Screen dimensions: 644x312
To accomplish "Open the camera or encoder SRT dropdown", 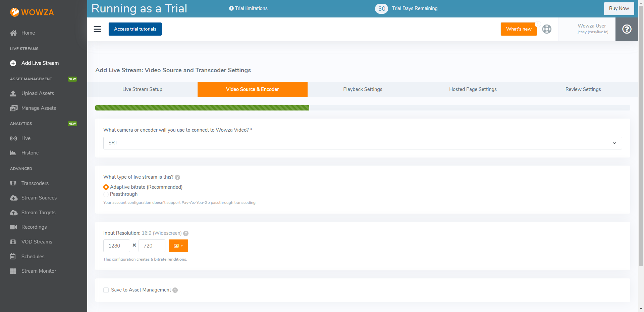I will [x=363, y=143].
